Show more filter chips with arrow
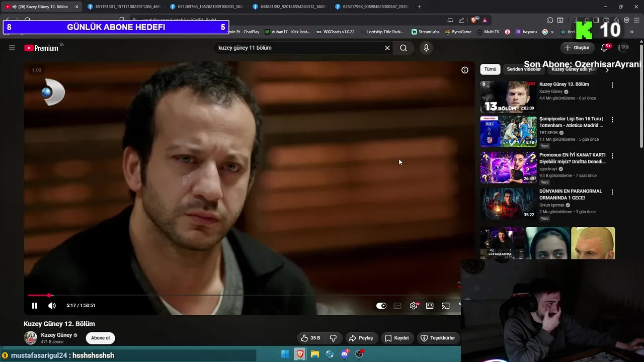The image size is (644, 362). tap(607, 70)
